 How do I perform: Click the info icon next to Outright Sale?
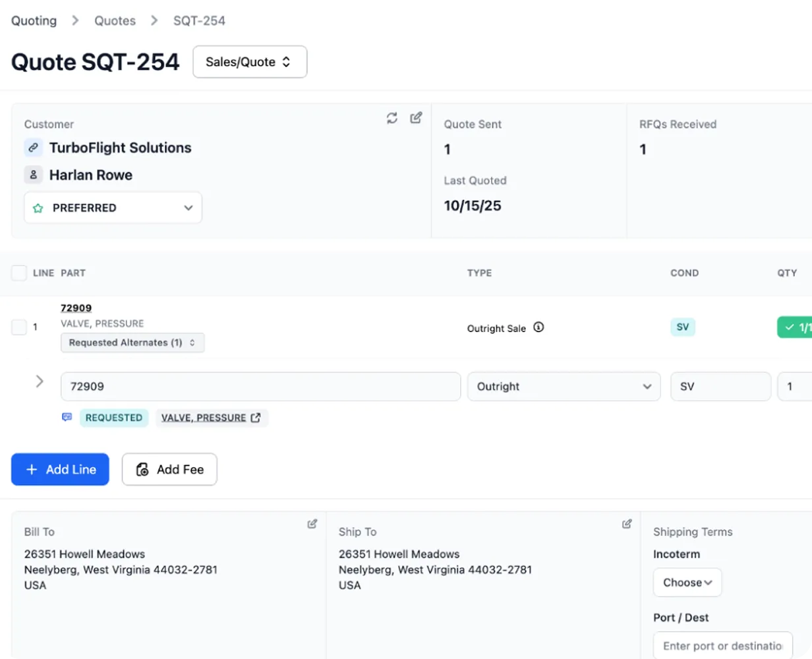[x=539, y=328]
